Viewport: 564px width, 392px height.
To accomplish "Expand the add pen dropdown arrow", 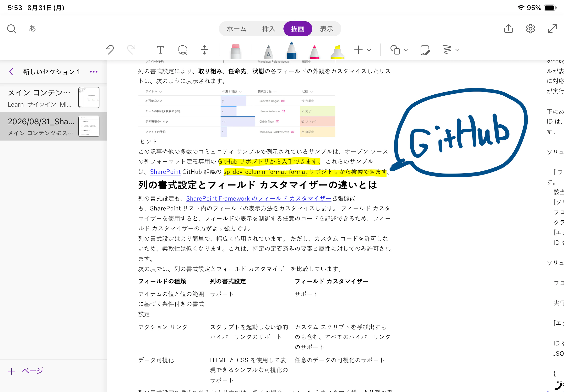I will (x=369, y=50).
